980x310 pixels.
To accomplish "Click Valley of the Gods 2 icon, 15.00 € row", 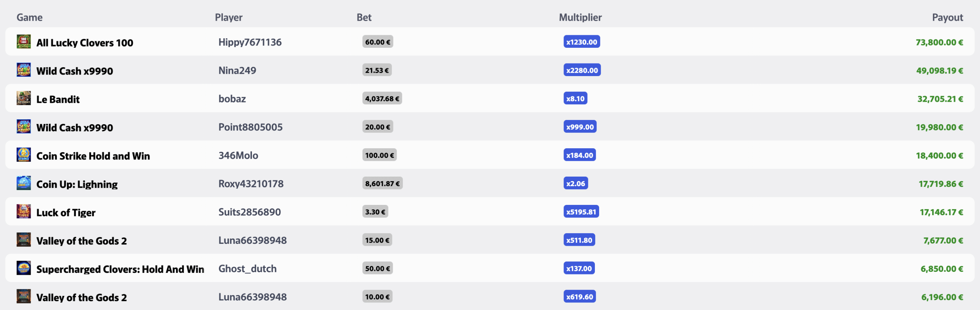I will [x=24, y=240].
